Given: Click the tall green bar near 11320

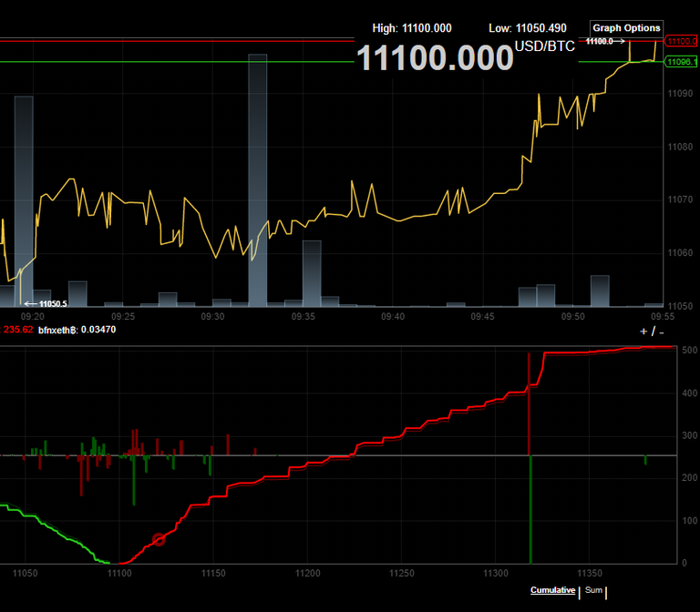Looking at the screenshot, I should tap(530, 510).
